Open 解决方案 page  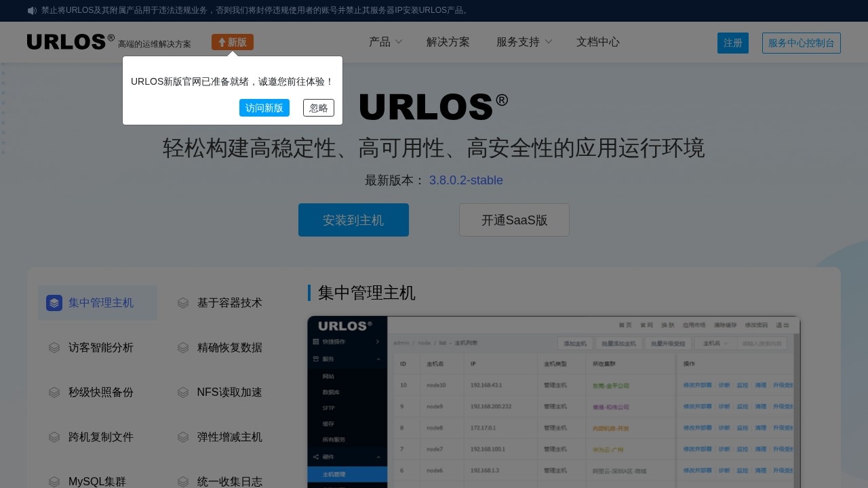(x=448, y=42)
